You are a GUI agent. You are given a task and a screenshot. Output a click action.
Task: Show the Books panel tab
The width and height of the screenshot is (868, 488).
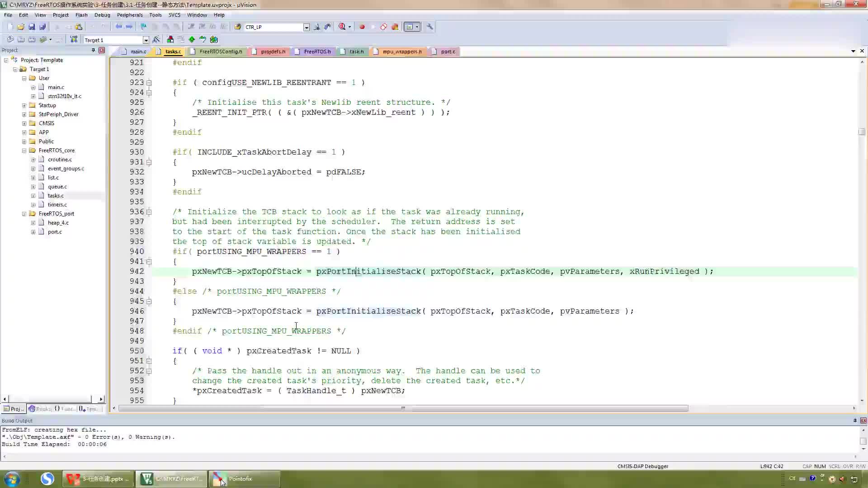[40, 409]
